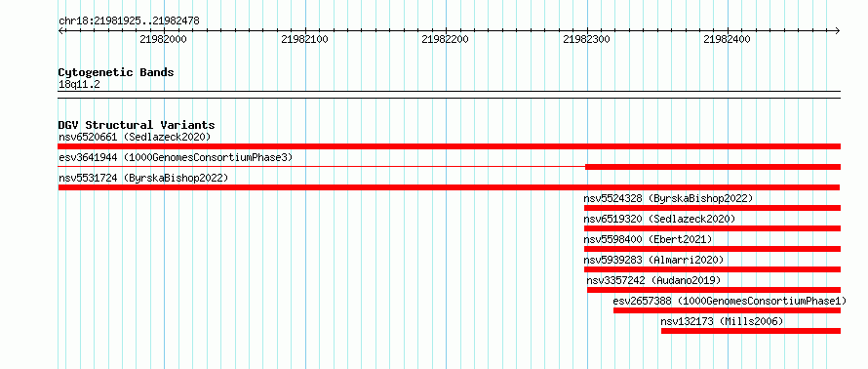Click ruler position 21982300
This screenshot has width=868, height=369.
586,39
